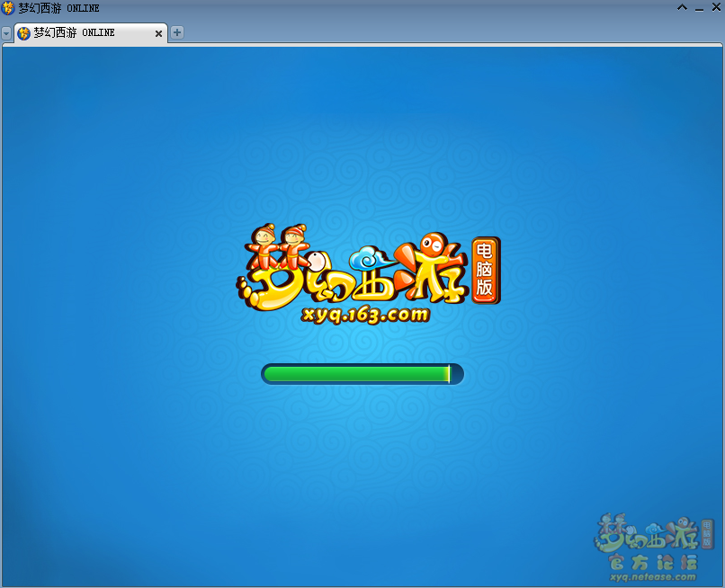
Task: Close the 梦幻西游 ONLINE tab
Action: pyautogui.click(x=158, y=33)
